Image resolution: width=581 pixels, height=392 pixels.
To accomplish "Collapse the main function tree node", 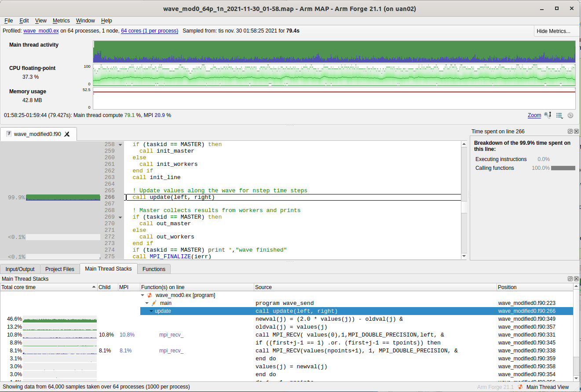I will pyautogui.click(x=147, y=303).
